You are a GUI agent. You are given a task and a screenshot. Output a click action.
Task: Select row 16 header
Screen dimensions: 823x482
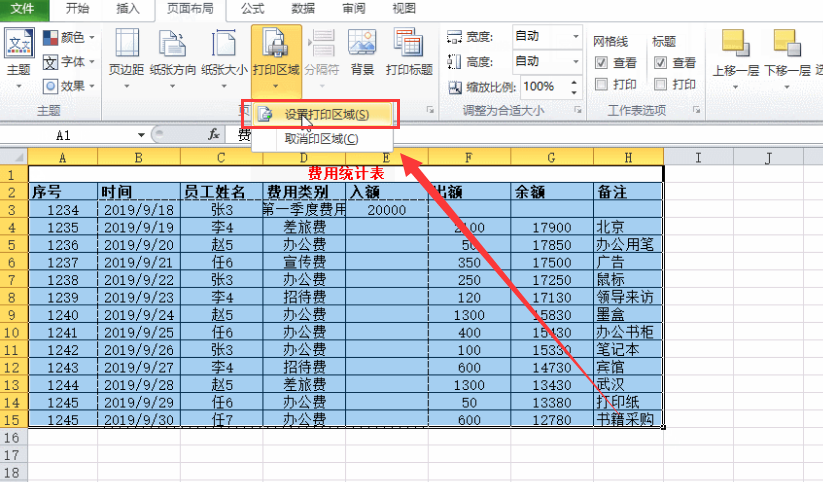tap(13, 437)
